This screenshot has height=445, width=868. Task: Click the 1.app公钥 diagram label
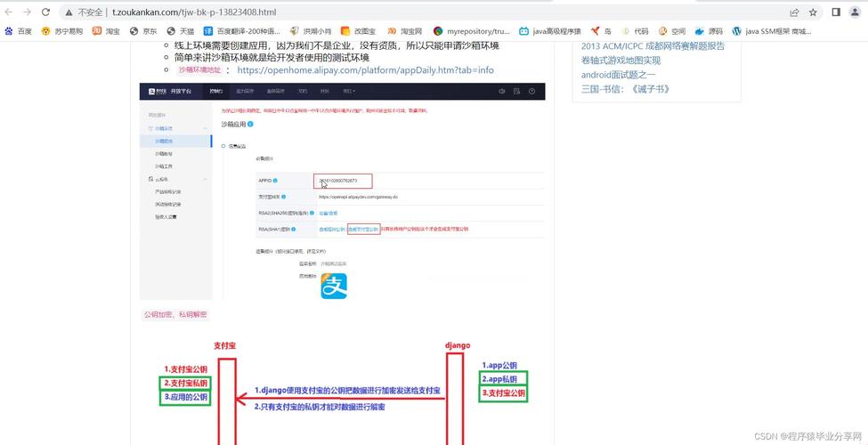[x=499, y=365]
